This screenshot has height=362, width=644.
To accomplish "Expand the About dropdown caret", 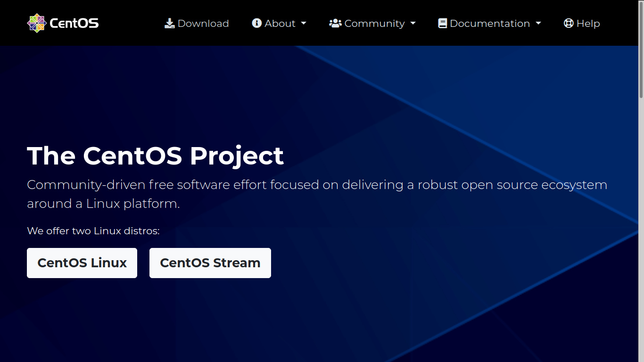I will 304,23.
